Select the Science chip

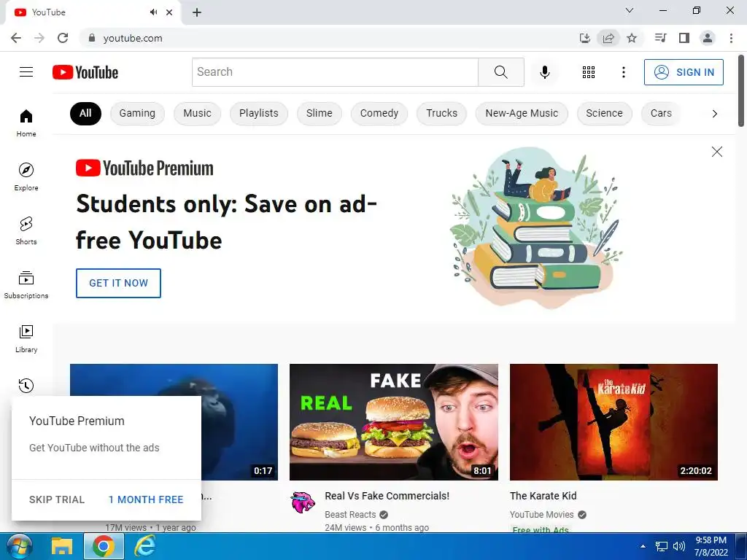click(604, 113)
